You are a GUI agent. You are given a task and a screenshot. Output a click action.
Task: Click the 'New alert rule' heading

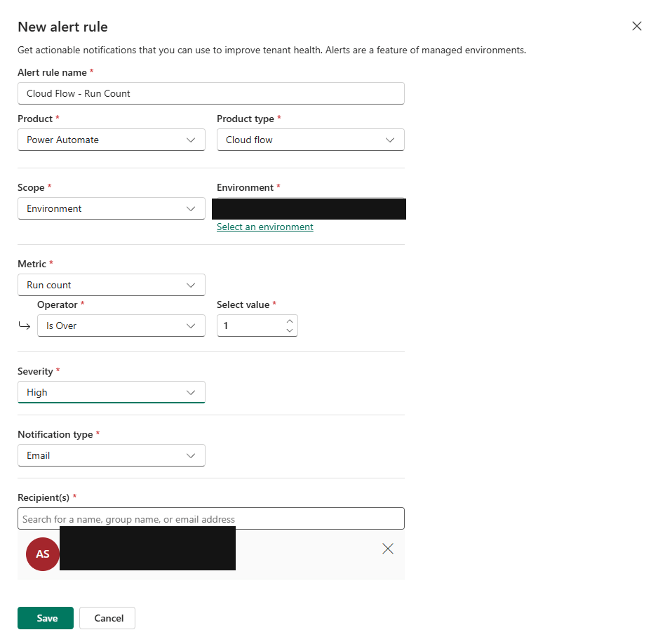coord(62,27)
